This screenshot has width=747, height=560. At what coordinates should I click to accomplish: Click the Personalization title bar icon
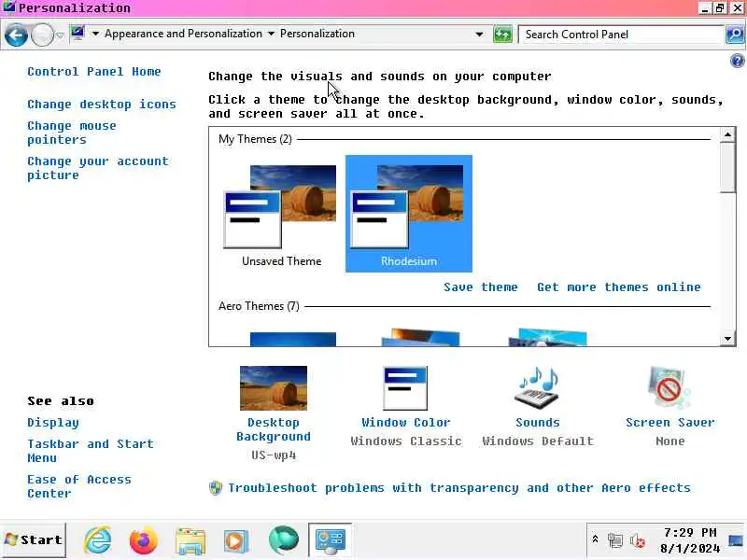pos(9,7)
